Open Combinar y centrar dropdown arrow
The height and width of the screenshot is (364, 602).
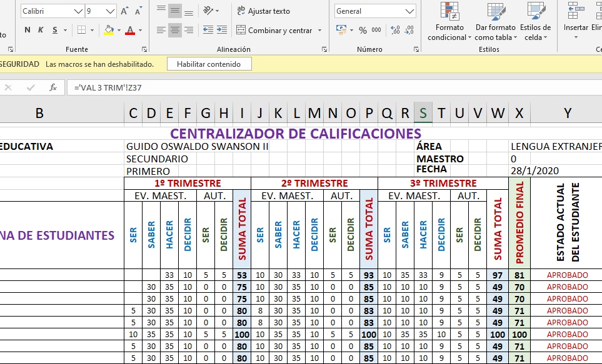pyautogui.click(x=319, y=31)
